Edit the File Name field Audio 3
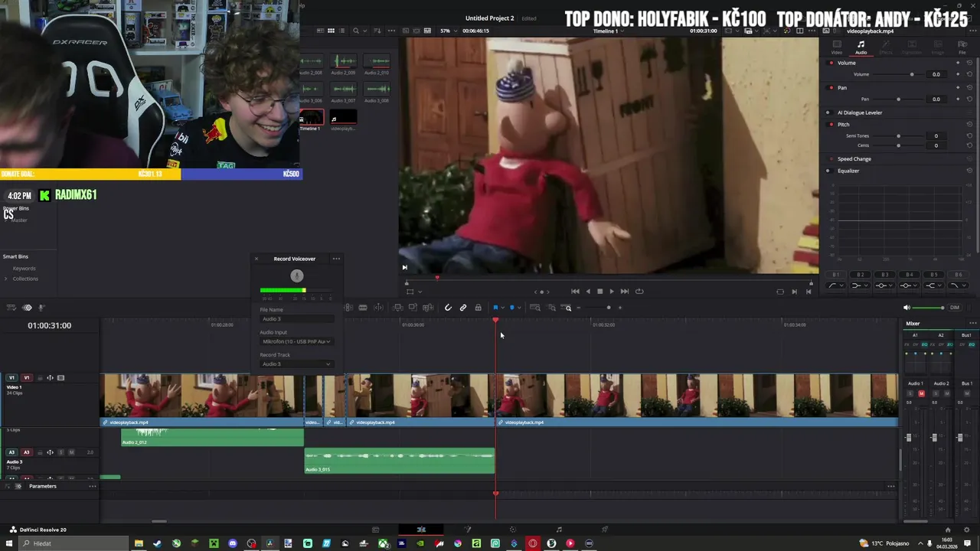This screenshot has height=551, width=980. pyautogui.click(x=296, y=318)
